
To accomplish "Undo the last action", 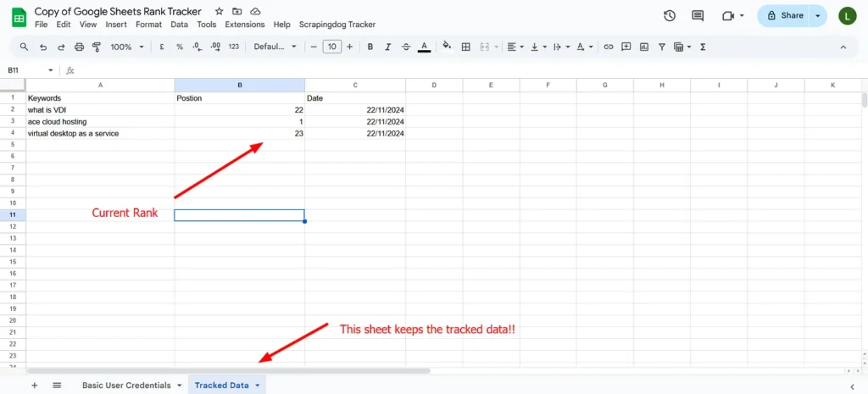I will tap(43, 47).
